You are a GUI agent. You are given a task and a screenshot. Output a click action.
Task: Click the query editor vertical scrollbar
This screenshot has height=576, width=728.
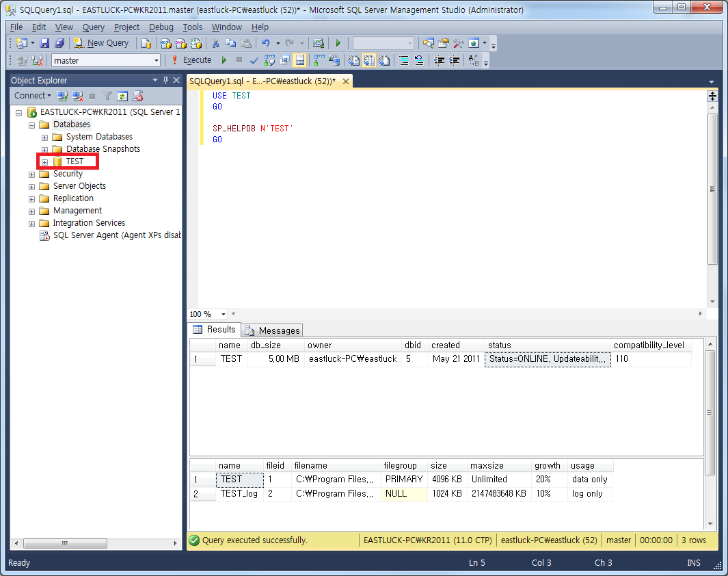click(x=712, y=189)
